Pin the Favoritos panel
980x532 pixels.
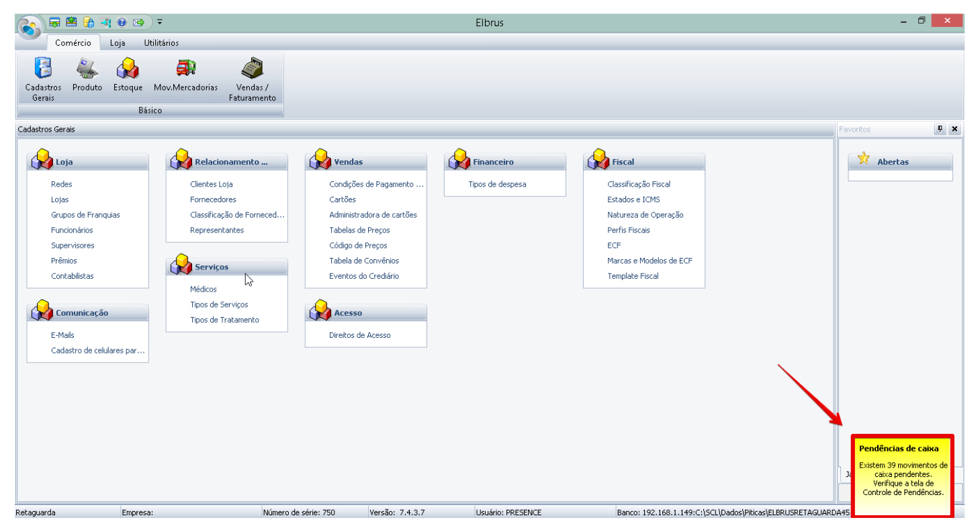pos(940,129)
